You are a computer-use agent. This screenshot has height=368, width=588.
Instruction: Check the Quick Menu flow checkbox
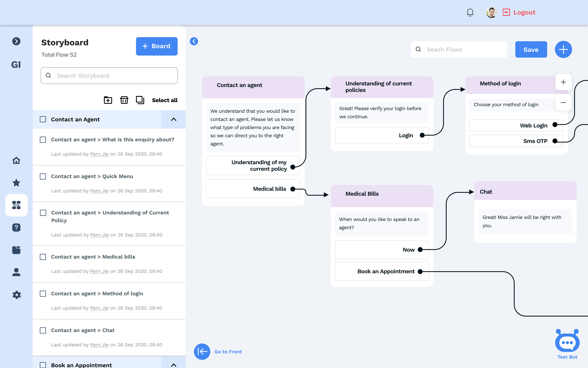[x=43, y=176]
